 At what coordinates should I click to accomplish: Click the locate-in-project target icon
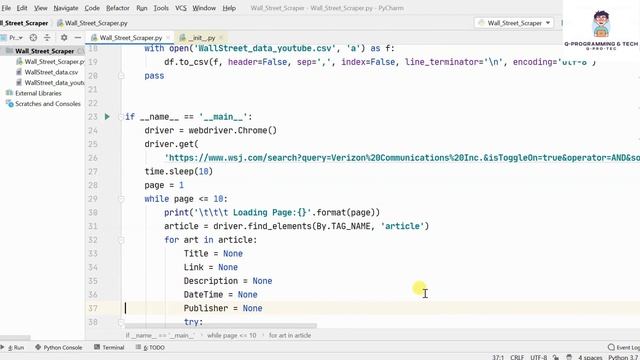33,38
